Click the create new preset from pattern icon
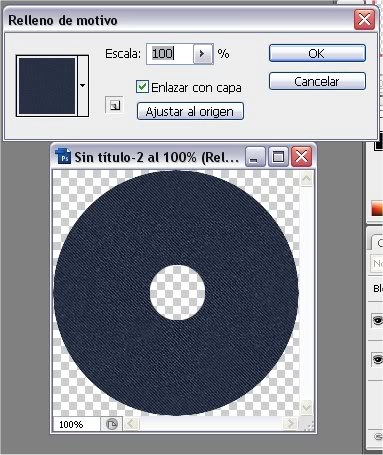The image size is (383, 455). pos(114,105)
